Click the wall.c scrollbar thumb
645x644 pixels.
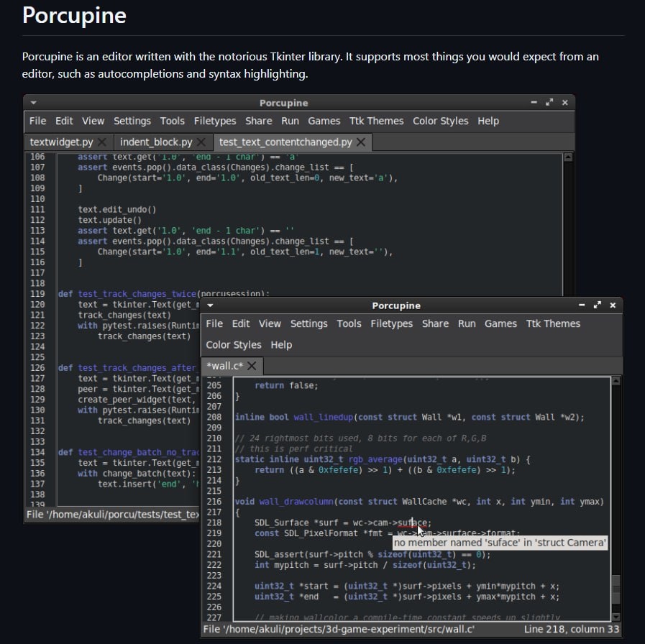616,589
